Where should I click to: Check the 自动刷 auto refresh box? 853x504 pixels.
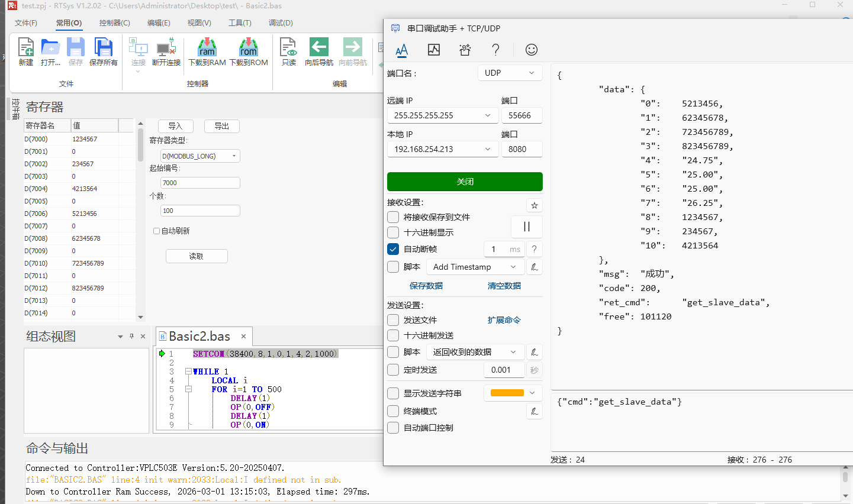click(x=157, y=231)
